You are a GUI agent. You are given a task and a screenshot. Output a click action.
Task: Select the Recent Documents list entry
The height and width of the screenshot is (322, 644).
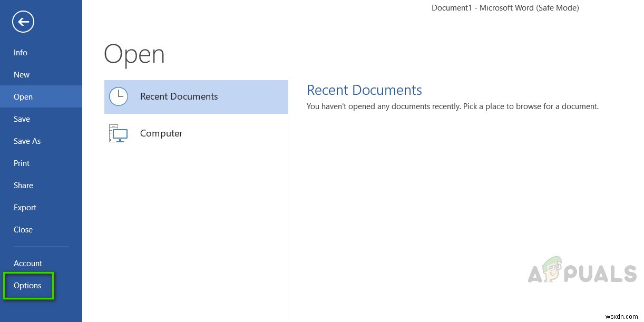[x=179, y=96]
